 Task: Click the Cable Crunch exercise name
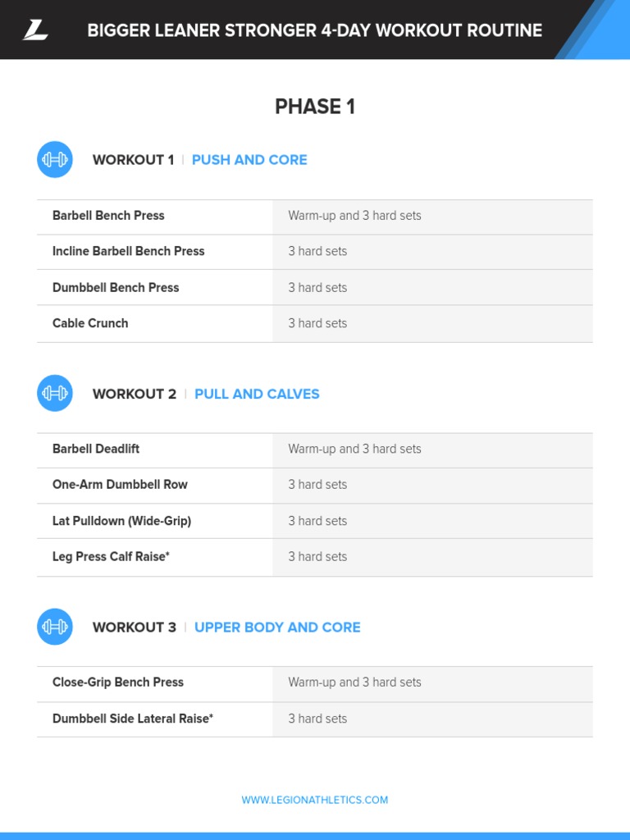[x=90, y=323]
